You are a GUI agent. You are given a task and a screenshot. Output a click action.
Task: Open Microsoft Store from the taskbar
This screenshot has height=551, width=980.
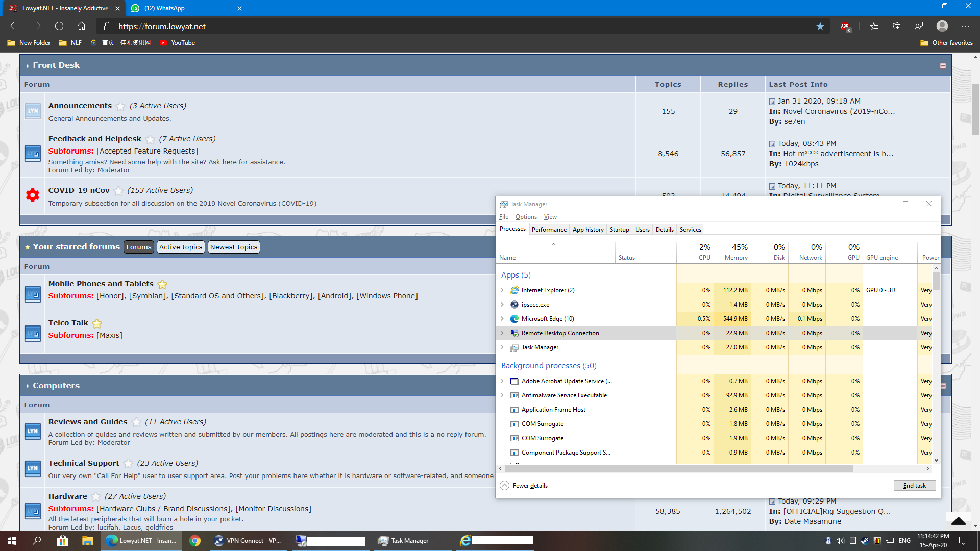(62, 541)
